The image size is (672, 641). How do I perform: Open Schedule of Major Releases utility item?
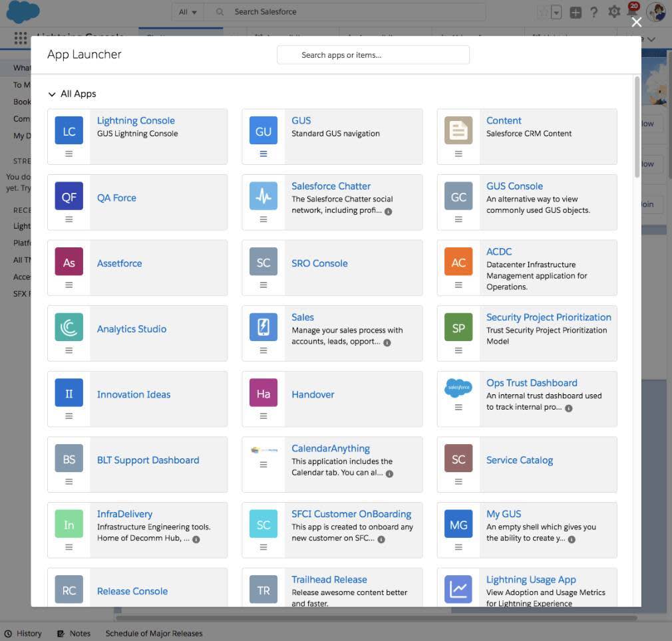[x=154, y=633]
